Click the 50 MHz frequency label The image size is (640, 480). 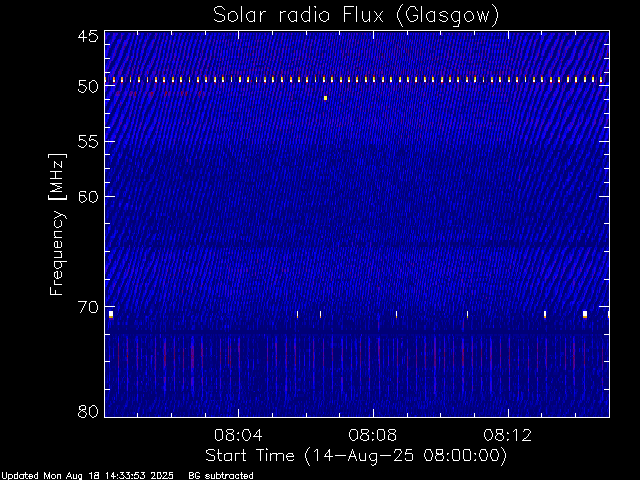[x=88, y=87]
